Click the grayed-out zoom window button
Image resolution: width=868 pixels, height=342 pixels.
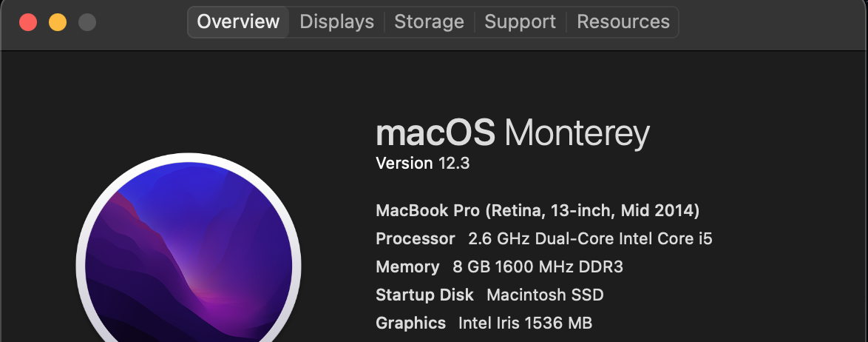[87, 22]
